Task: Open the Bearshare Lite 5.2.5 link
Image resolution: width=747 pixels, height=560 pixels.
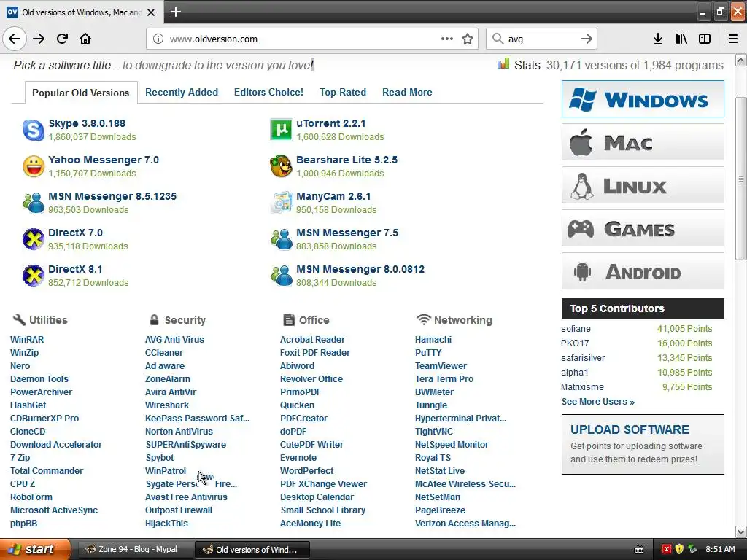Action: (x=347, y=160)
